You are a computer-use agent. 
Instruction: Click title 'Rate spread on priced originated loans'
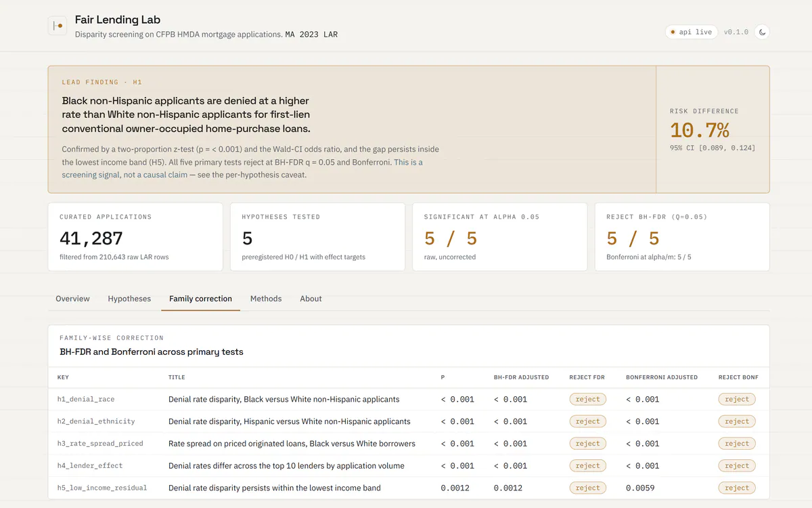pyautogui.click(x=292, y=444)
